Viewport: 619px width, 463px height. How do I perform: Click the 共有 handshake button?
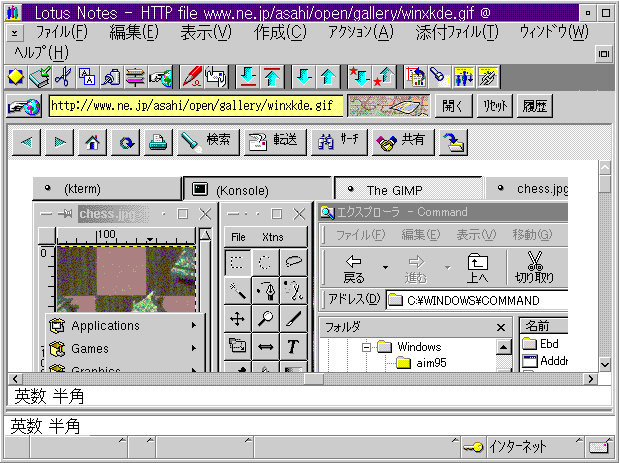[403, 142]
